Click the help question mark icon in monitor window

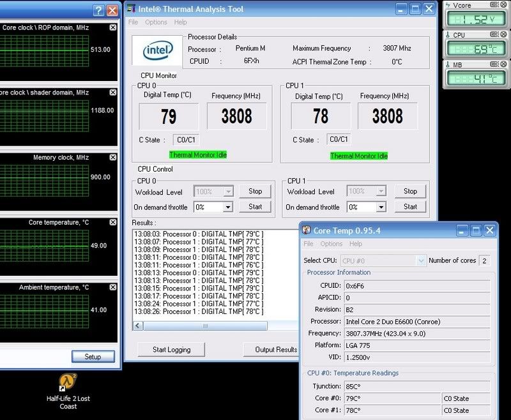[98, 10]
